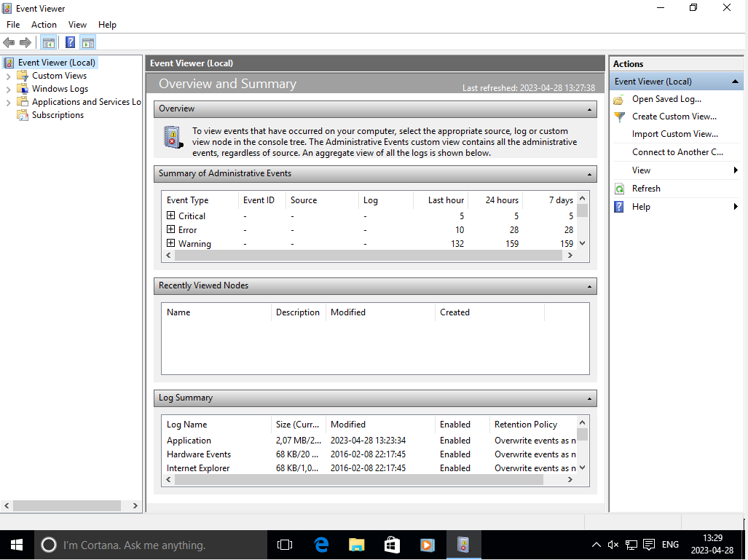Expand the Warning event type row
This screenshot has height=560, width=748.
pyautogui.click(x=171, y=243)
